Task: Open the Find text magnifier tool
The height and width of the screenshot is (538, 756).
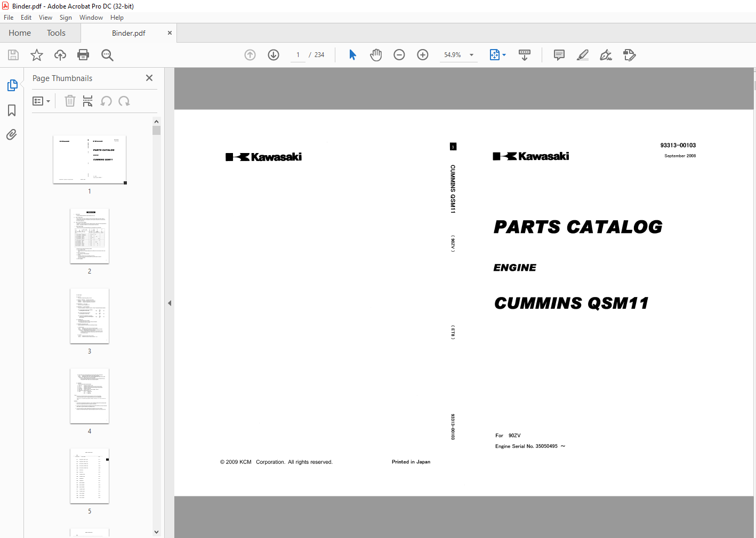Action: point(107,55)
